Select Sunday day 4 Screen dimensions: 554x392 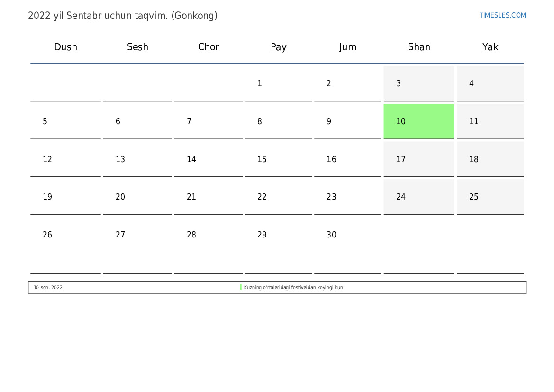490,83
